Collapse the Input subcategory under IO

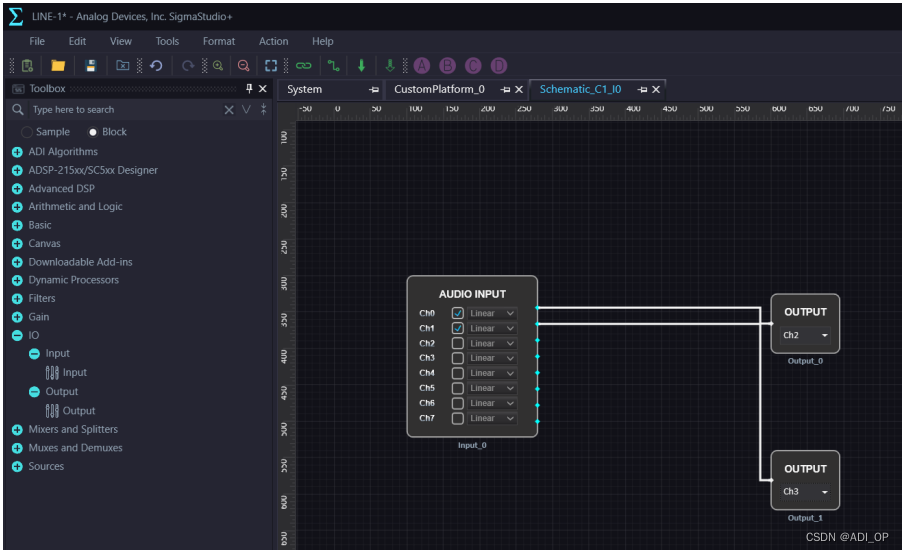[35, 353]
